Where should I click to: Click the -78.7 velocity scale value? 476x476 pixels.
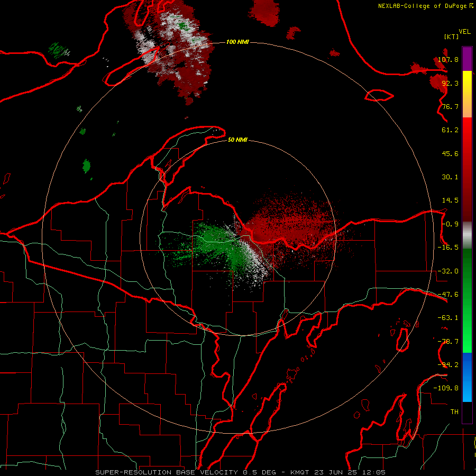click(448, 342)
